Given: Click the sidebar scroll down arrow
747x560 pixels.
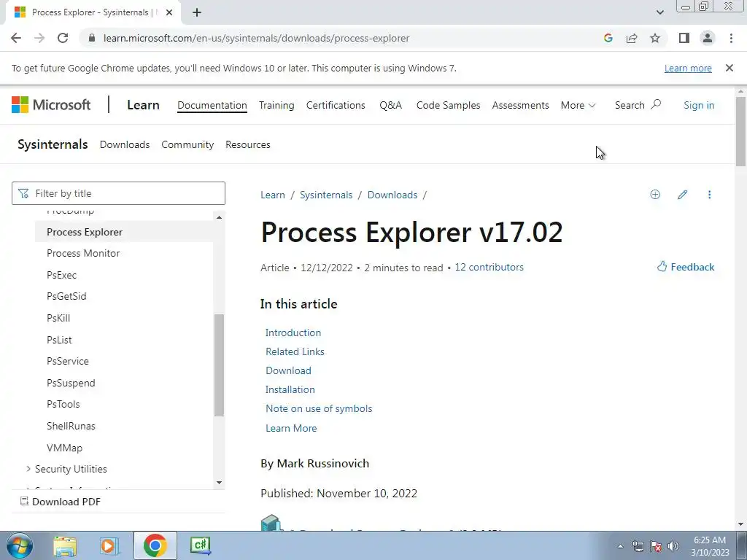Looking at the screenshot, I should point(219,483).
